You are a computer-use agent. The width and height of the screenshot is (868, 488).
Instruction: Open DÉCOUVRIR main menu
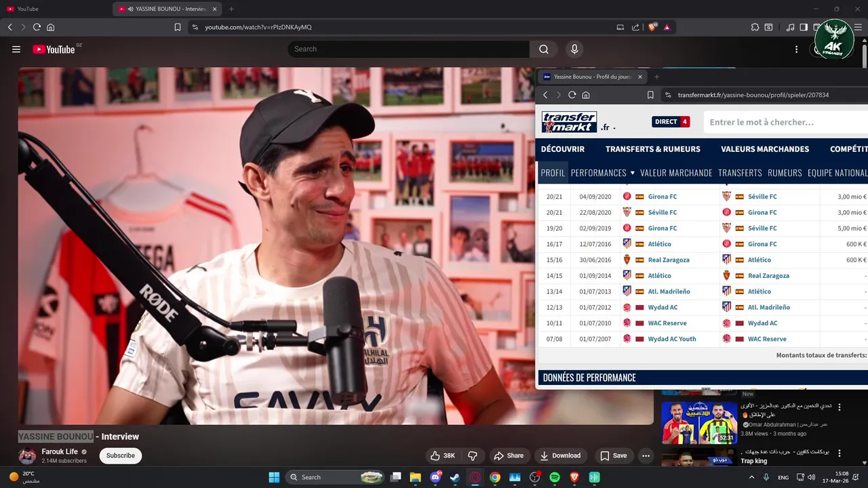563,149
